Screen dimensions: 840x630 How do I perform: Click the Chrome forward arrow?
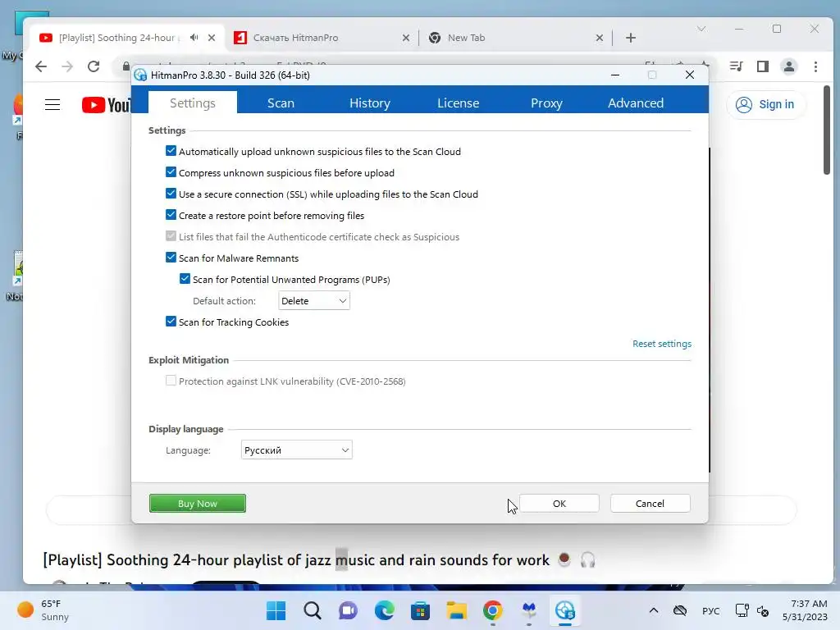(67, 66)
